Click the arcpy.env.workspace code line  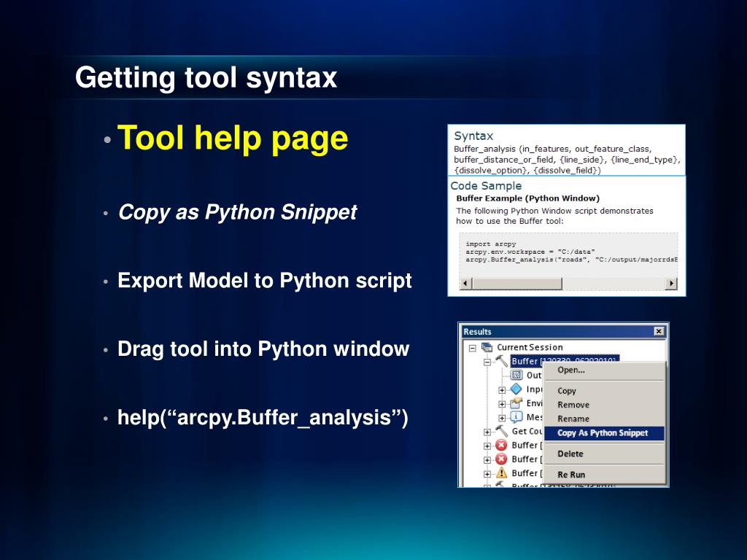tap(530, 252)
